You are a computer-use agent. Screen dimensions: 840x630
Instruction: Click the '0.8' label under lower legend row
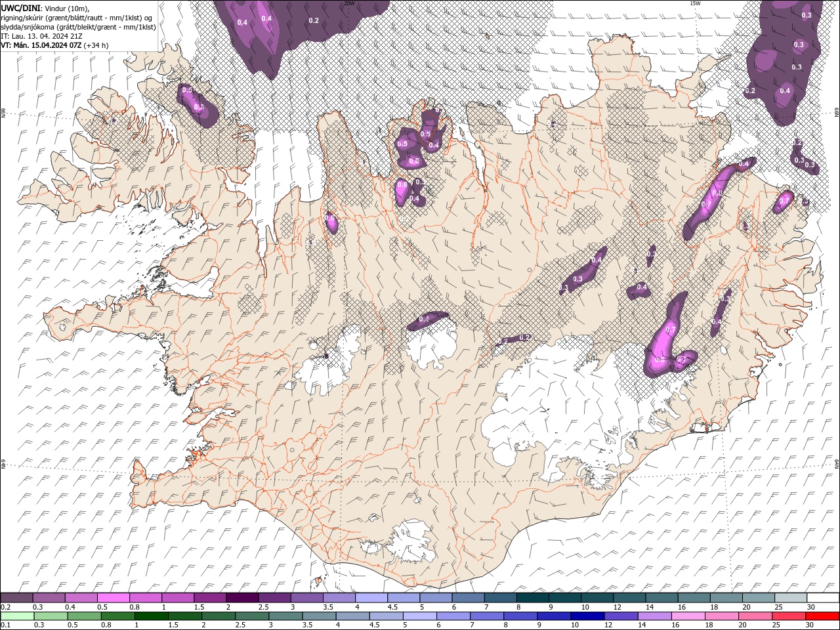(x=106, y=625)
